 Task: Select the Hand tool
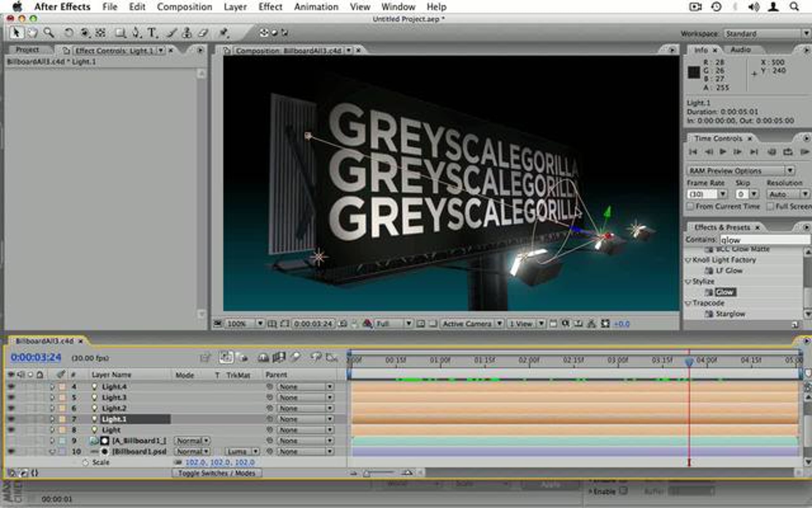[32, 33]
